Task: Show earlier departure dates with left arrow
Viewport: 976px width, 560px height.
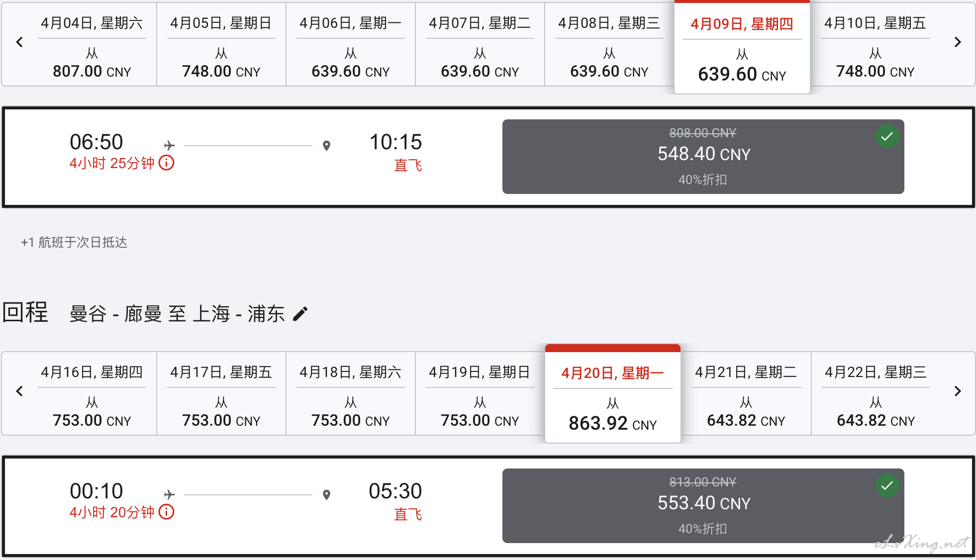Action: (19, 42)
